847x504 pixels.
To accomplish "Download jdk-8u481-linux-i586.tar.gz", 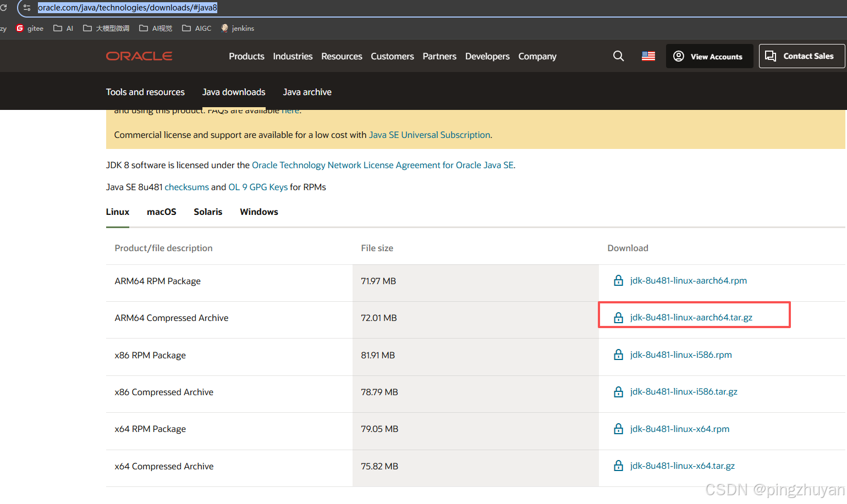I will tap(684, 391).
